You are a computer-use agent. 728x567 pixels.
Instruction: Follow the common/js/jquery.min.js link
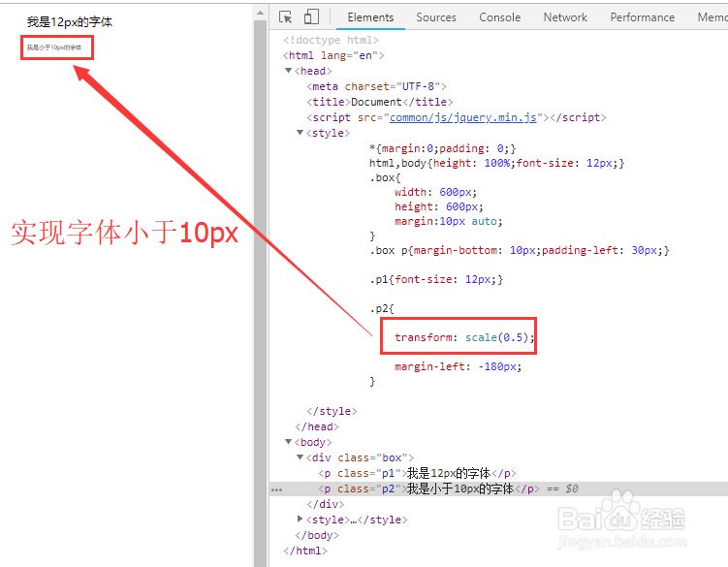tap(463, 117)
